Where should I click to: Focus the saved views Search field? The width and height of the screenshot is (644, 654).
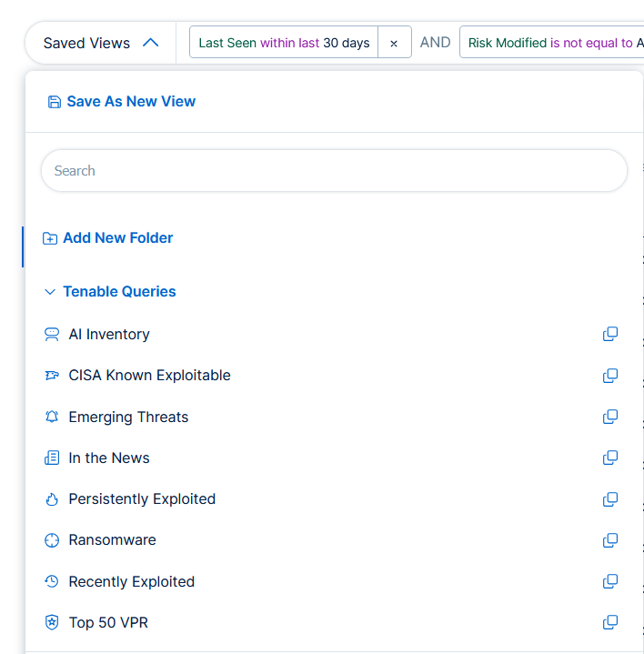(x=334, y=171)
